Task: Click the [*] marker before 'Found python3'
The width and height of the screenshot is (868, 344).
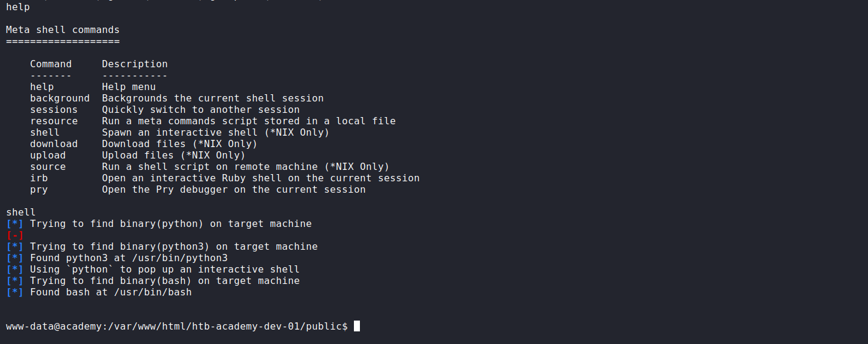Action: tap(15, 258)
